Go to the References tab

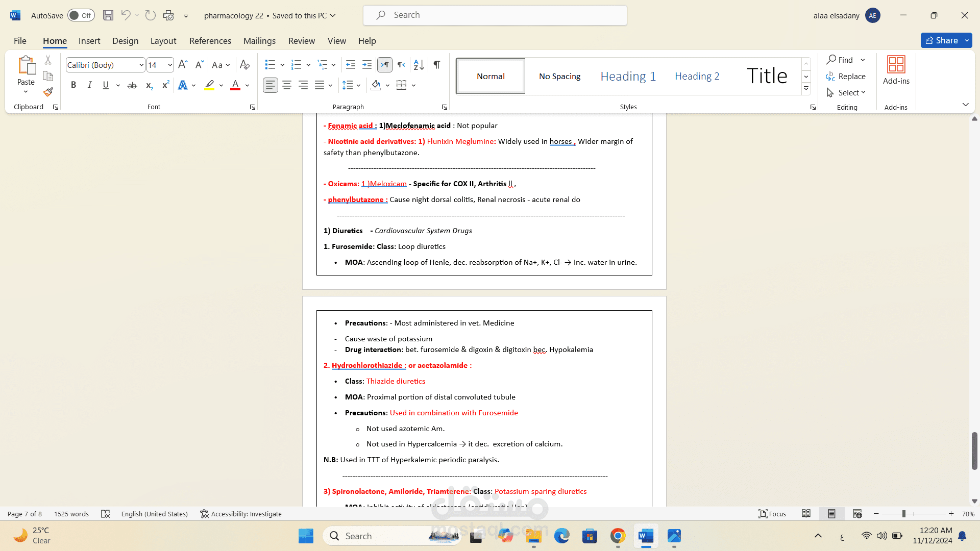pos(210,41)
